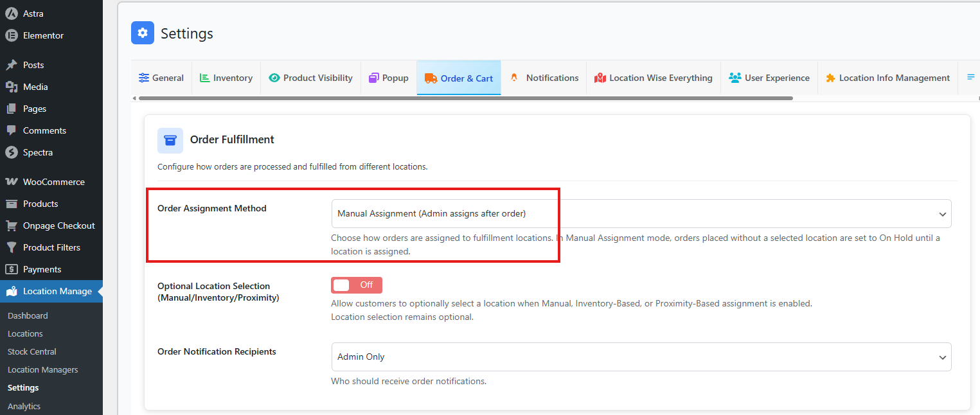Open Location Managers submenu link
Screen dimensions: 980x415
point(43,369)
